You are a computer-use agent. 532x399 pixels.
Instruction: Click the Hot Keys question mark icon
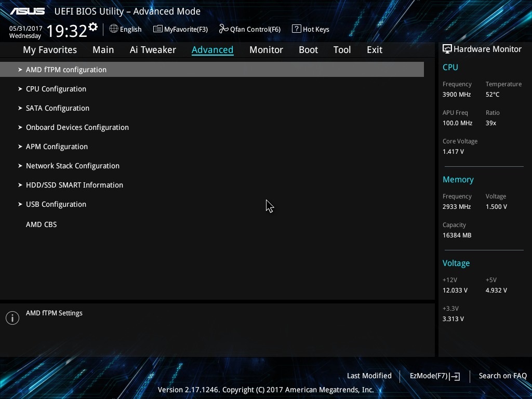coord(296,29)
